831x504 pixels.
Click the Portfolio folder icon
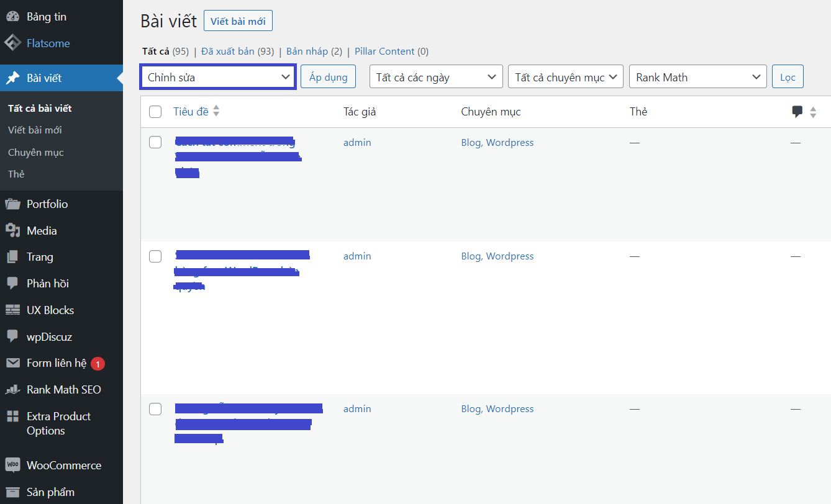pyautogui.click(x=12, y=204)
